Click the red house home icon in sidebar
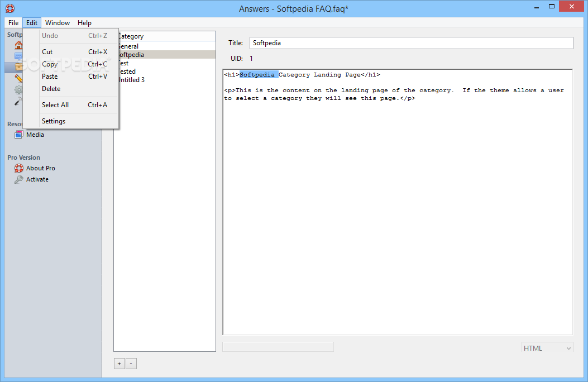This screenshot has width=588, height=382. pyautogui.click(x=19, y=45)
